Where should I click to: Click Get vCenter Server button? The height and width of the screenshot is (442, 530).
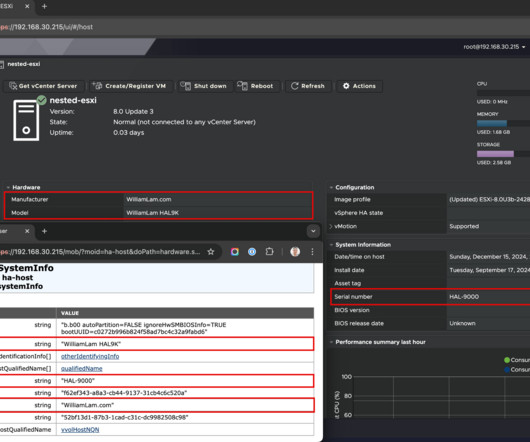tap(43, 86)
